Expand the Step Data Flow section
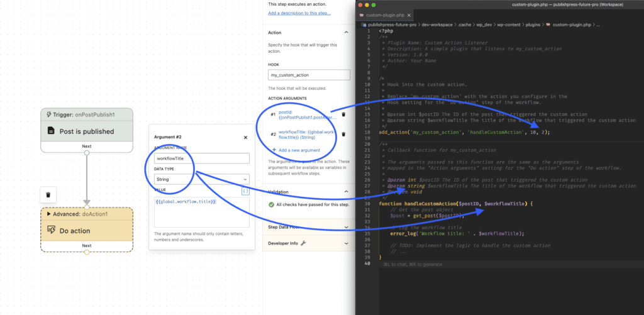The image size is (644, 315). (345, 226)
